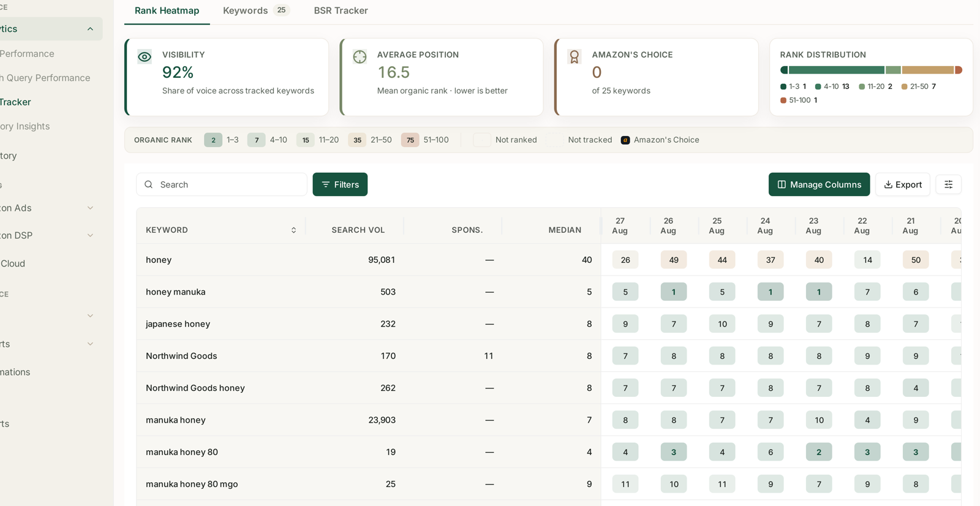Expand the sidebar chevron above nations item
980x506 pixels.
[x=90, y=344]
